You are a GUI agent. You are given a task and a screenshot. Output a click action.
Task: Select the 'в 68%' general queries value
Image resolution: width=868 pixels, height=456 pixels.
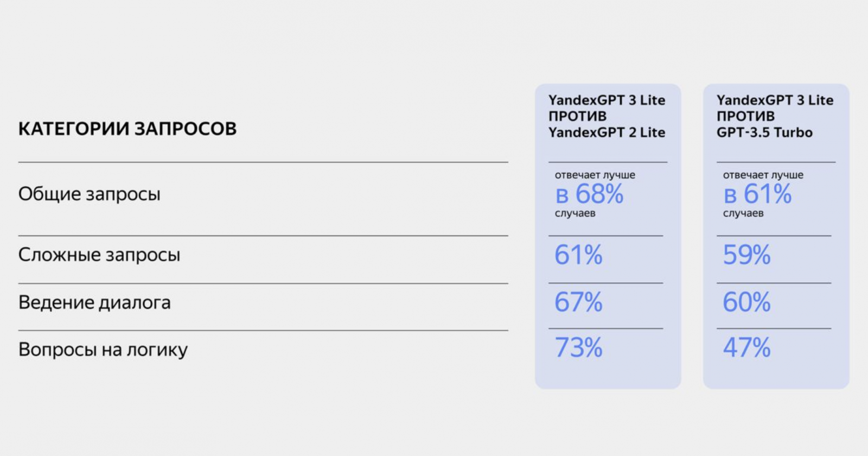[589, 194]
